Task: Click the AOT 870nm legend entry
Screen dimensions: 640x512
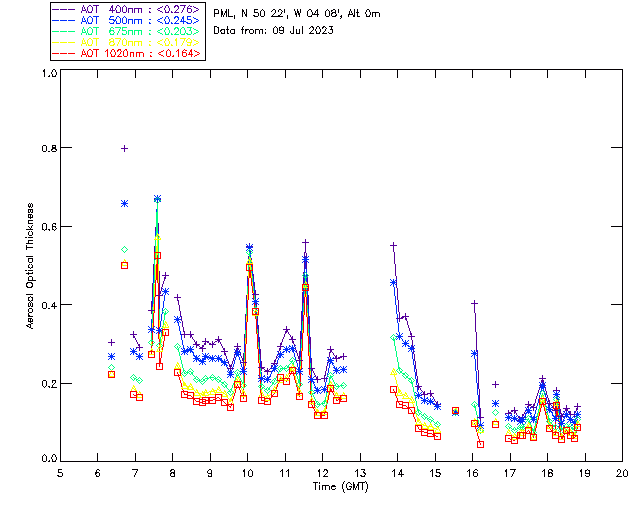Action: 127,42
